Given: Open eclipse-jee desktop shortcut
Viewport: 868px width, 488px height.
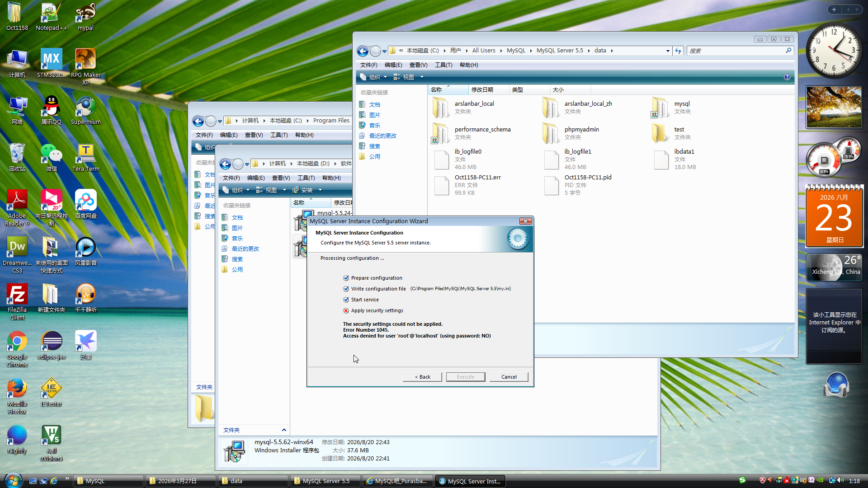Looking at the screenshot, I should [x=51, y=345].
